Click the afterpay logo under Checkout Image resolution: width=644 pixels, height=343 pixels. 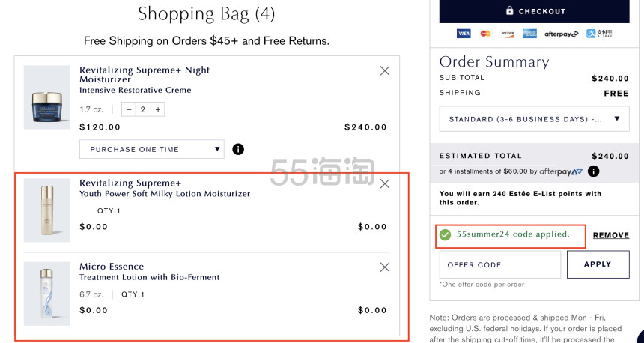coord(561,34)
